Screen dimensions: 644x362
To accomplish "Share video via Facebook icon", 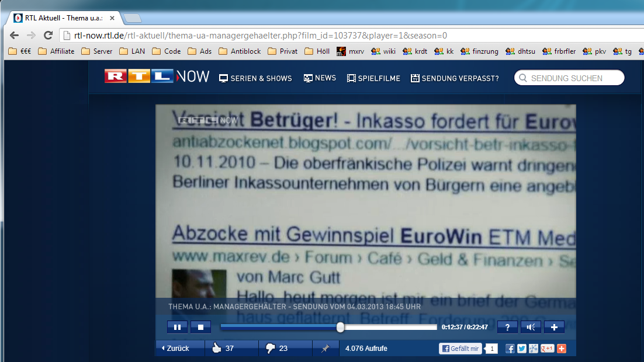I will point(510,349).
